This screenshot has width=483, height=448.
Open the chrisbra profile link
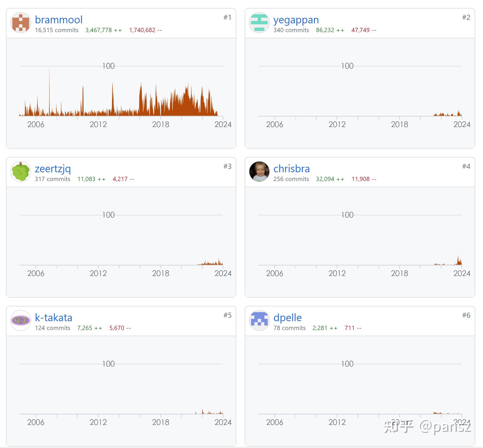coord(291,169)
